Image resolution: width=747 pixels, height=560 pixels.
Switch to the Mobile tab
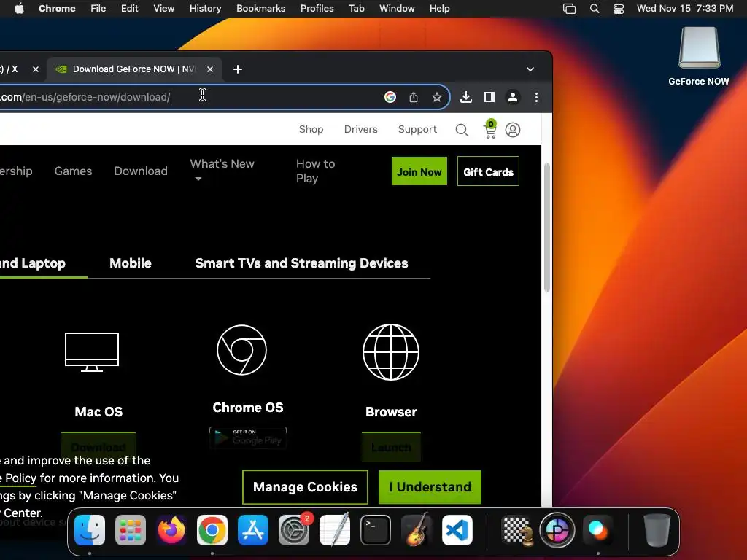pos(131,263)
